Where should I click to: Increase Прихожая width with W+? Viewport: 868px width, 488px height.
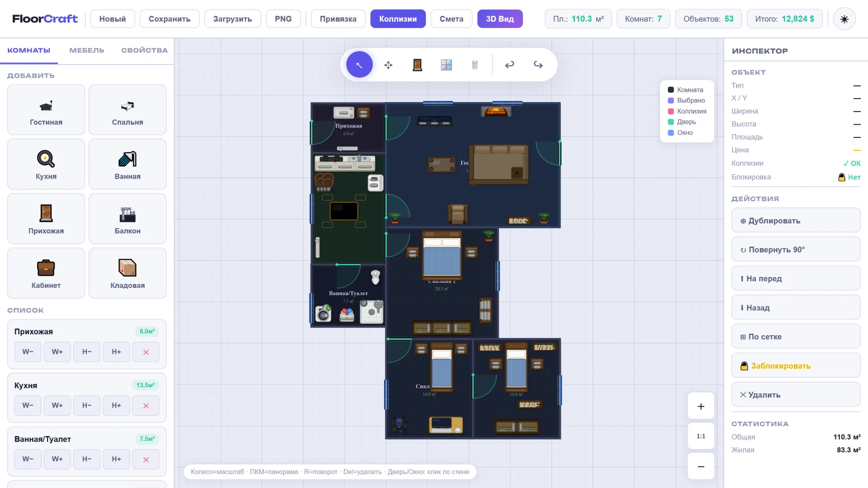(57, 352)
